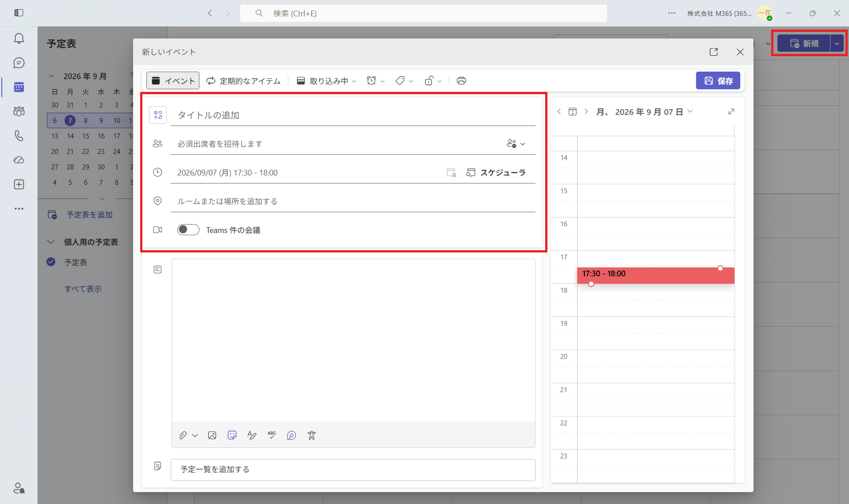Select 定期的なアイテム option
Screen dimensions: 849x504
(x=244, y=81)
